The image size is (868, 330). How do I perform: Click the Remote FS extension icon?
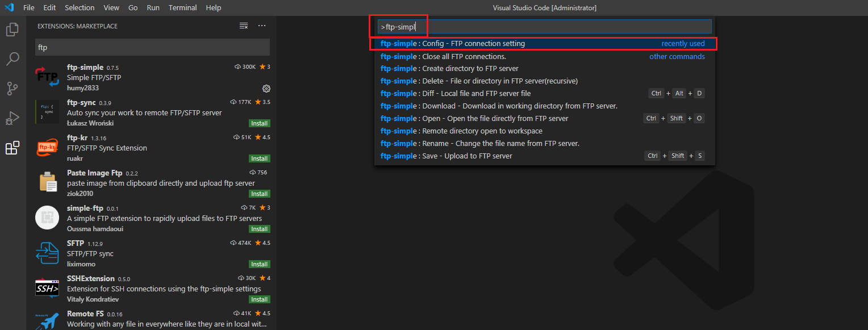pyautogui.click(x=47, y=321)
